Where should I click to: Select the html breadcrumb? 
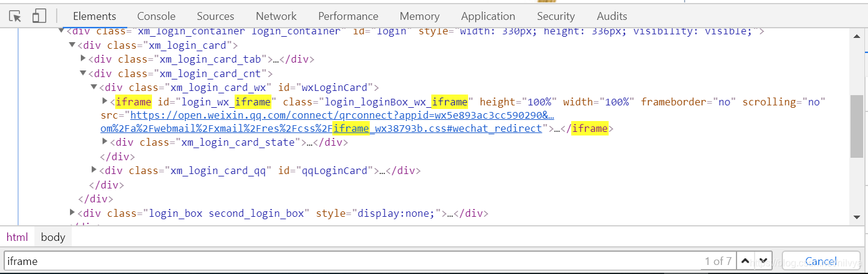tap(17, 237)
